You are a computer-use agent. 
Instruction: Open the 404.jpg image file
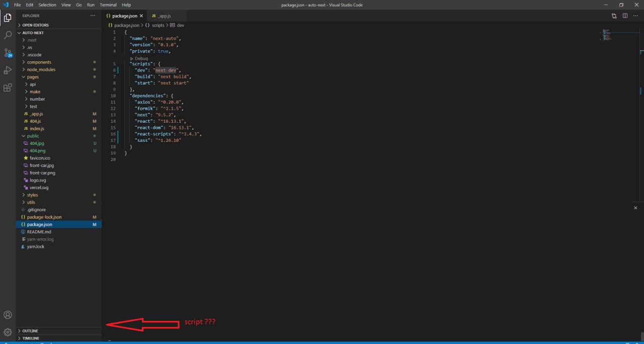coord(59,143)
